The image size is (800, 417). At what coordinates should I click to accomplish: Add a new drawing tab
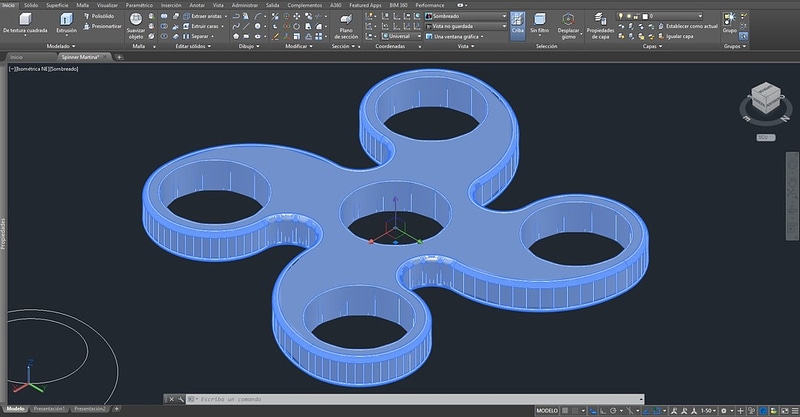tap(119, 57)
